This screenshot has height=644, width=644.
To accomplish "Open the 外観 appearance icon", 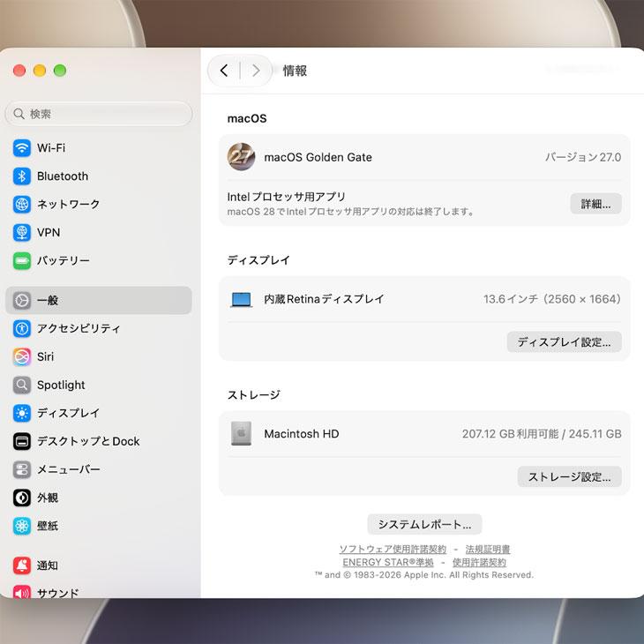I will (x=22, y=498).
